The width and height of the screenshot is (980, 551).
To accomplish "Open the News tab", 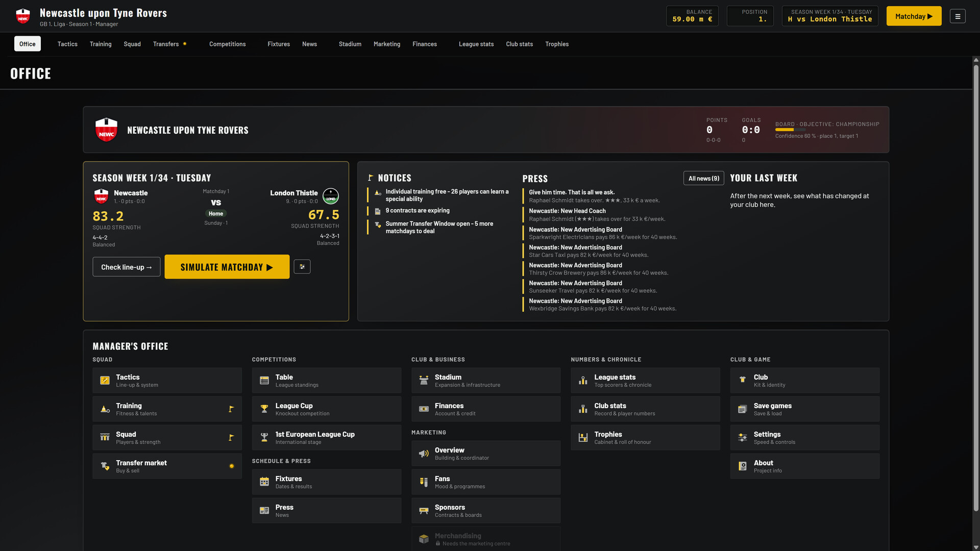I will click(x=309, y=44).
